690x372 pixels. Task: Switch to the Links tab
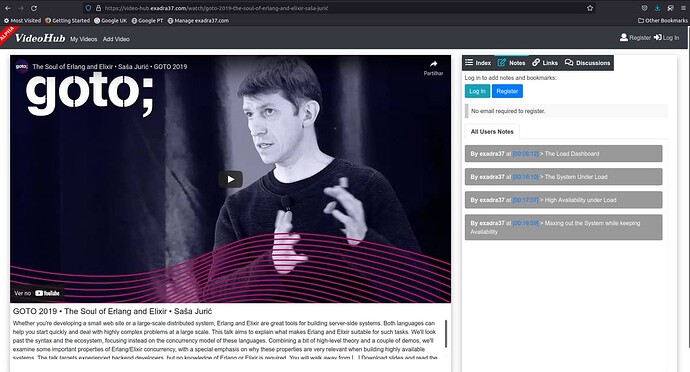(x=545, y=63)
